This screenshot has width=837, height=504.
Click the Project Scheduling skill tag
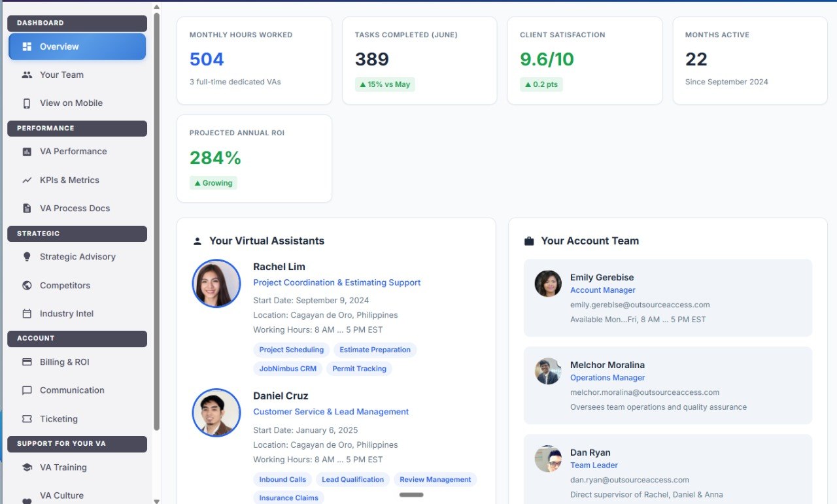pos(292,350)
